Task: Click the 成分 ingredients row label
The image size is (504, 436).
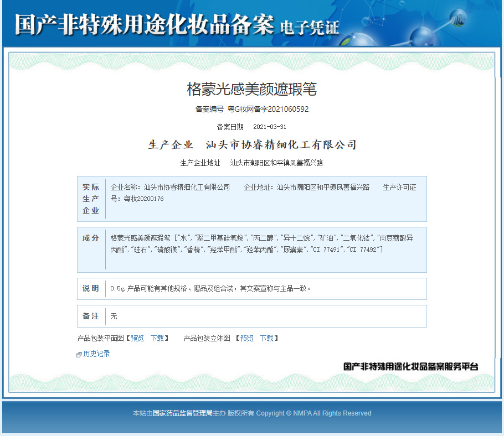Action: pos(91,238)
